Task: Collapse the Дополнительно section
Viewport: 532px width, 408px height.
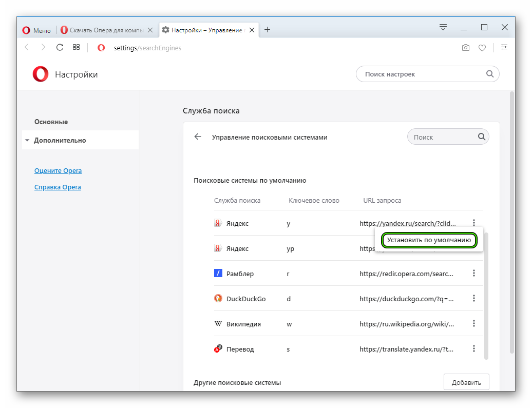Action: point(81,140)
